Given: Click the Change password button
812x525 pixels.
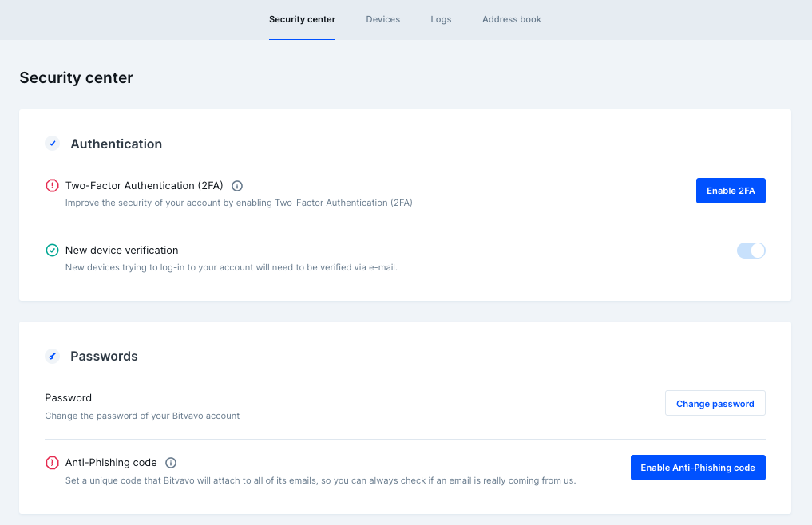Looking at the screenshot, I should click(x=715, y=404).
